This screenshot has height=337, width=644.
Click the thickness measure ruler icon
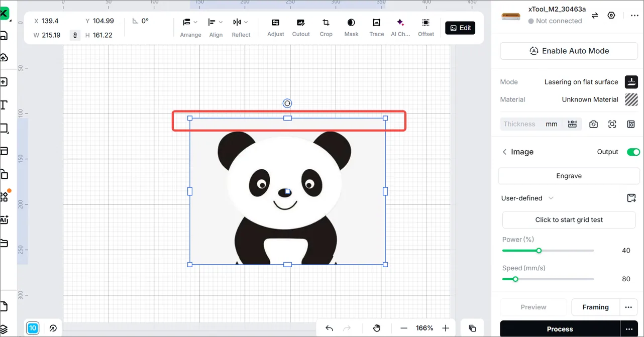point(572,124)
